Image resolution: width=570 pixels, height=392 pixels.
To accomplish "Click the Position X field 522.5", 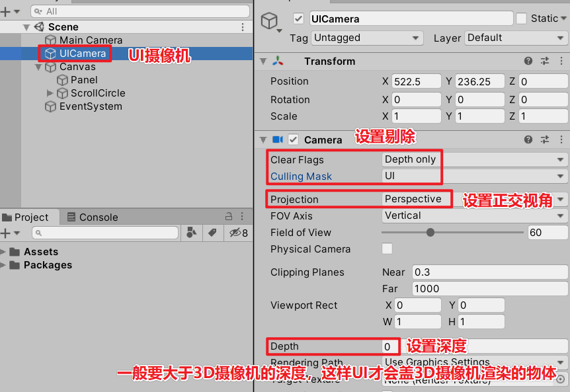I will (x=416, y=81).
